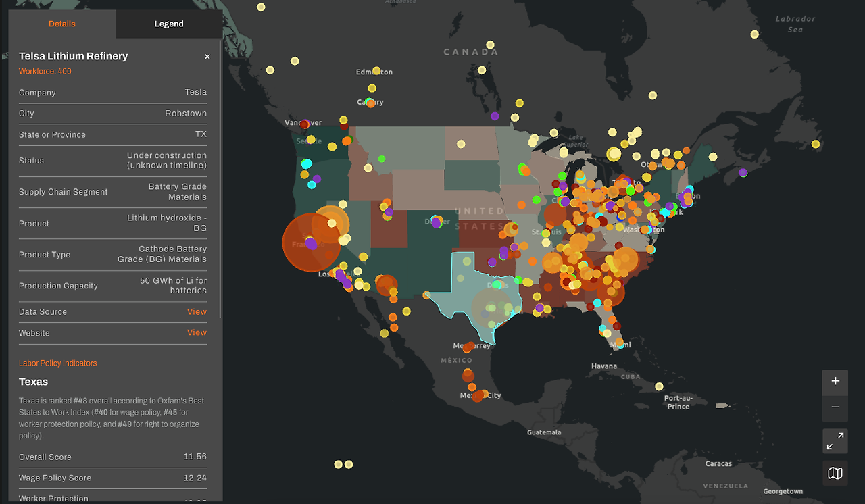This screenshot has height=504, width=865.
Task: Click the Oxfam ranking description paragraph
Action: (x=112, y=418)
